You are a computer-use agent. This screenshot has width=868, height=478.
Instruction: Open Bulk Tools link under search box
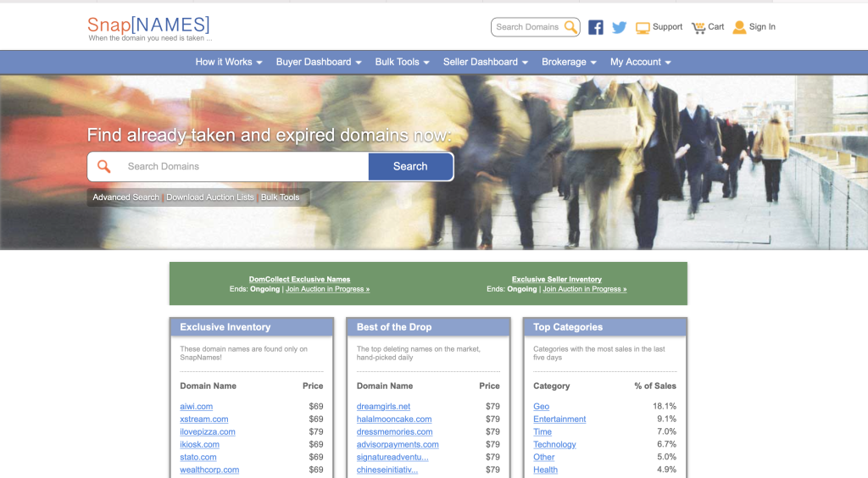point(280,197)
